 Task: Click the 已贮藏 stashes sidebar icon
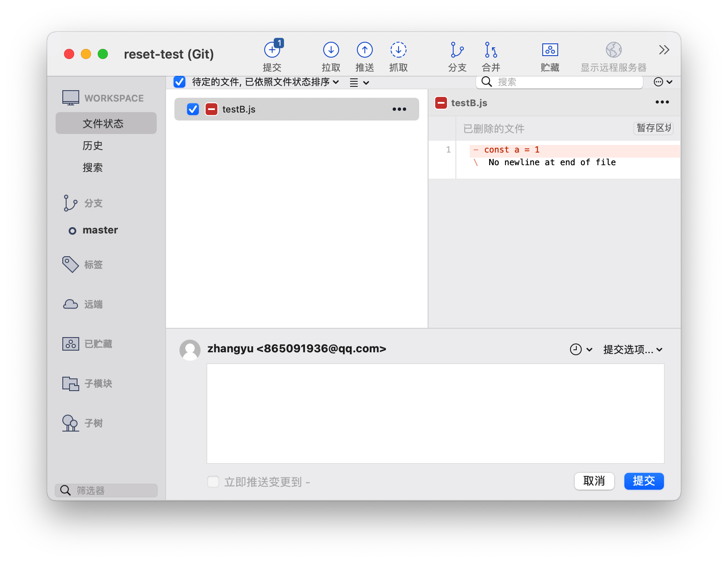pos(71,344)
